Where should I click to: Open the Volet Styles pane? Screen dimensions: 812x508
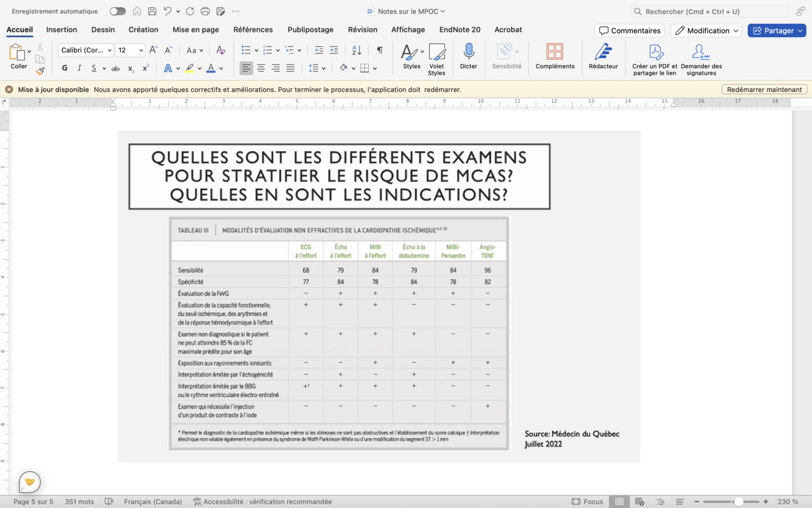coord(436,59)
